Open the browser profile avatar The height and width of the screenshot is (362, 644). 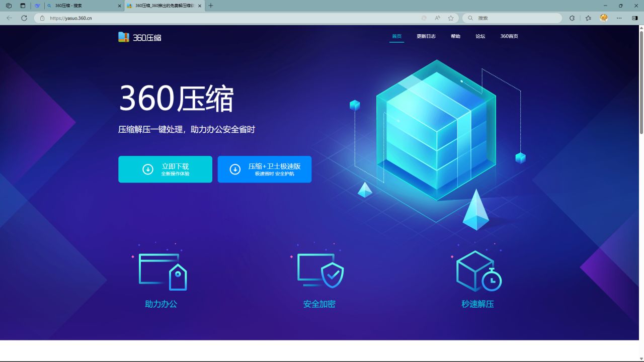tap(604, 18)
